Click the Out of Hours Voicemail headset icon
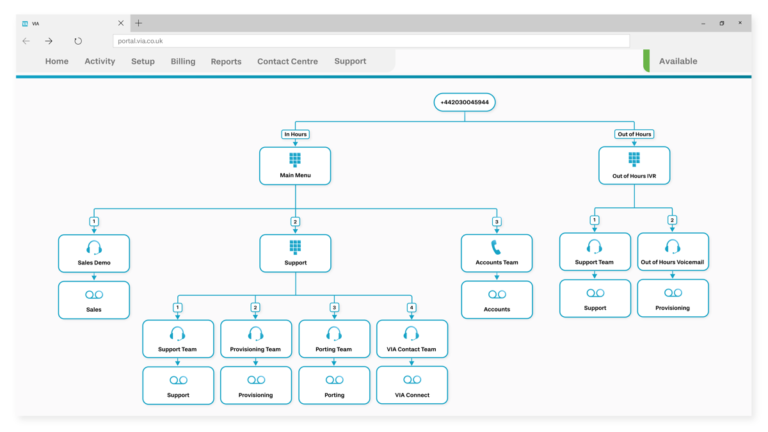Image resolution: width=768 pixels, height=432 pixels. click(672, 246)
